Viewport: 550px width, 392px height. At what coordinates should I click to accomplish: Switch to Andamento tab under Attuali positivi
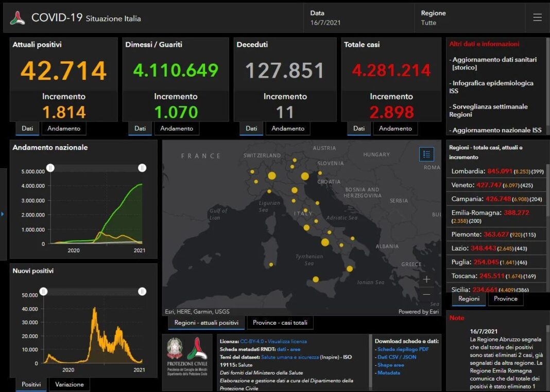pos(64,129)
